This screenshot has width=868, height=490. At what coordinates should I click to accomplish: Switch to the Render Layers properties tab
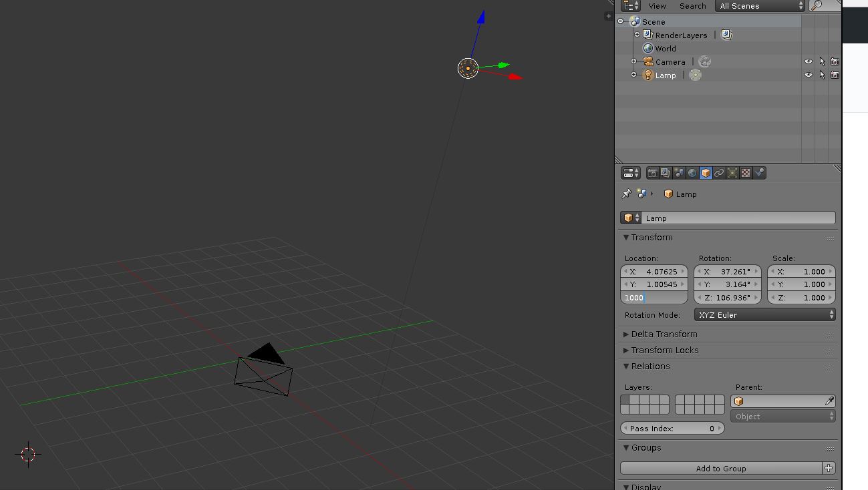[x=666, y=173]
